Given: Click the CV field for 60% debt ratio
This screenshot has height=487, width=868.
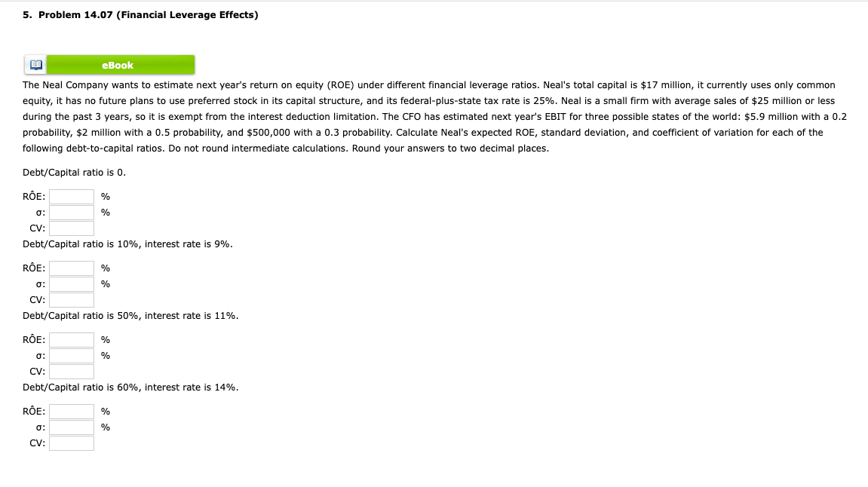Looking at the screenshot, I should pos(71,443).
